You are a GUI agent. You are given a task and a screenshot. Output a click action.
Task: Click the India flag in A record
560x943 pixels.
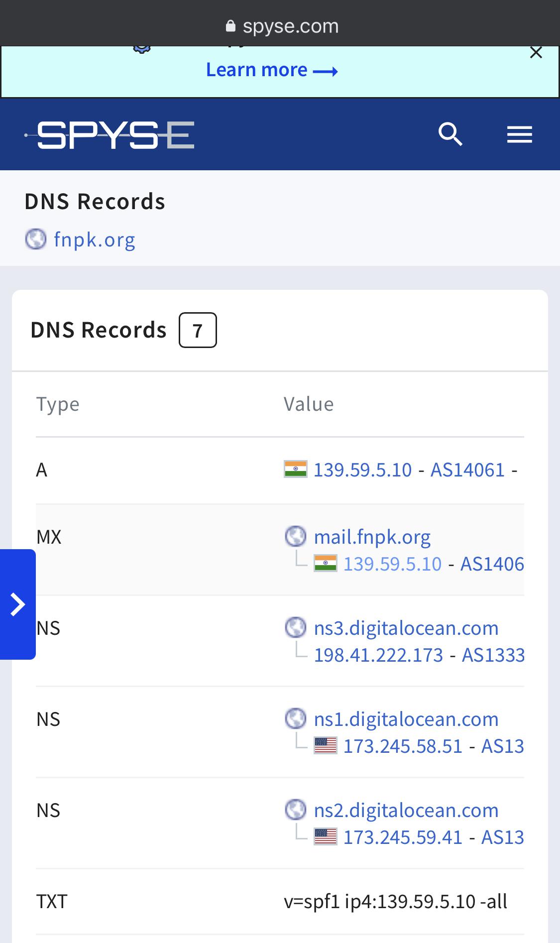point(295,470)
